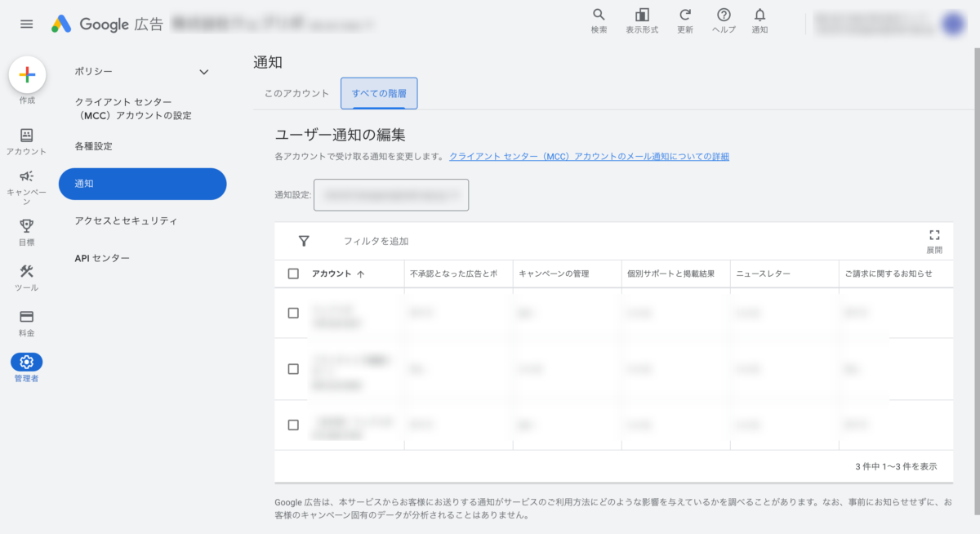Open the 通知設定 dropdown

click(x=391, y=195)
